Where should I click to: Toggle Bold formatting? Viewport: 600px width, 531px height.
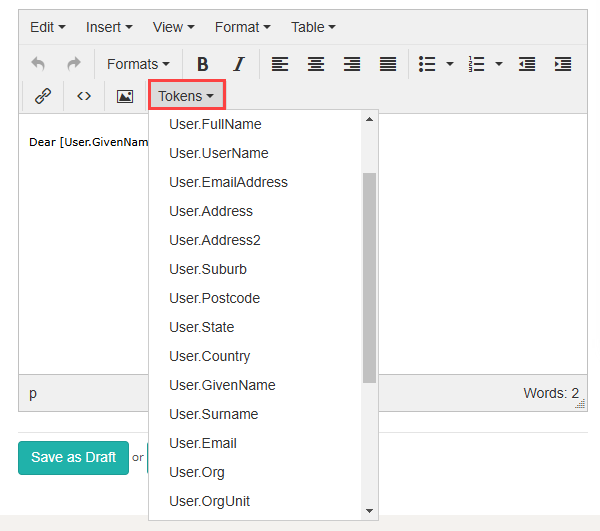pos(202,64)
